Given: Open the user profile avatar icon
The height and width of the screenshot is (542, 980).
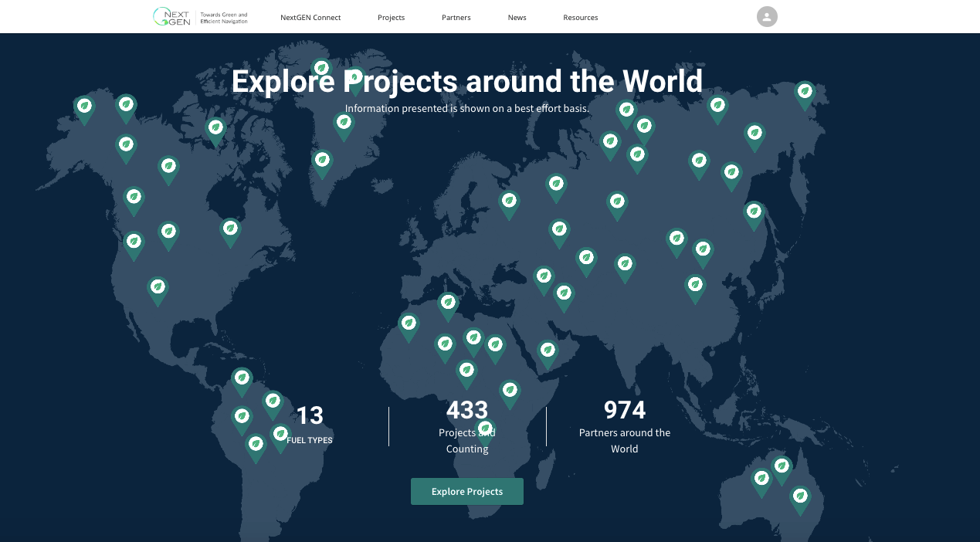Looking at the screenshot, I should coord(766,17).
